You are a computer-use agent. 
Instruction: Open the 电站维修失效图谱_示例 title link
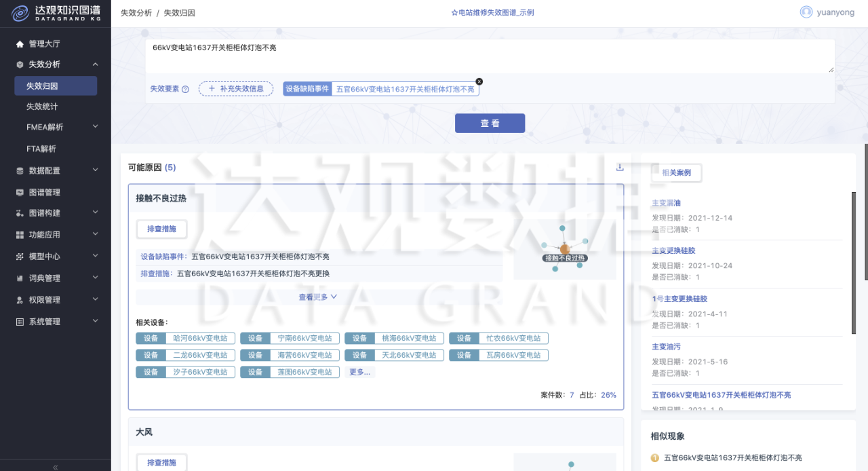[492, 12]
